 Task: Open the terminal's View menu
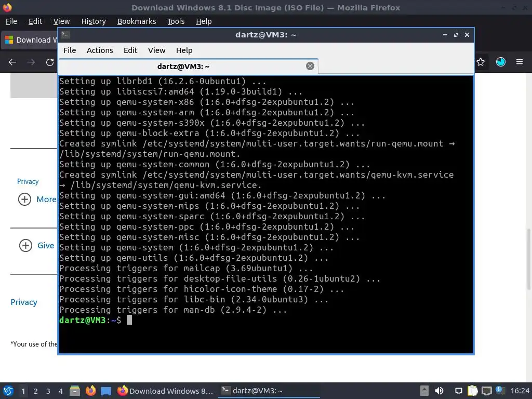pos(156,50)
